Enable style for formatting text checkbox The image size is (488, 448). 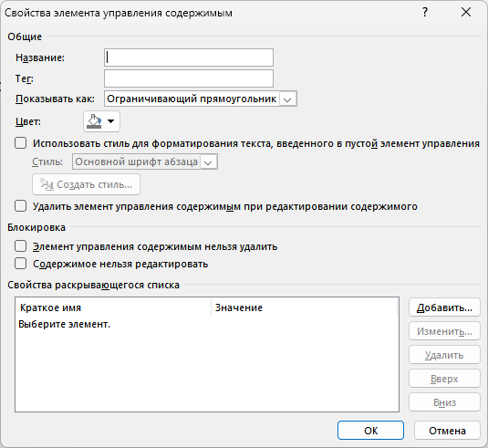21,143
